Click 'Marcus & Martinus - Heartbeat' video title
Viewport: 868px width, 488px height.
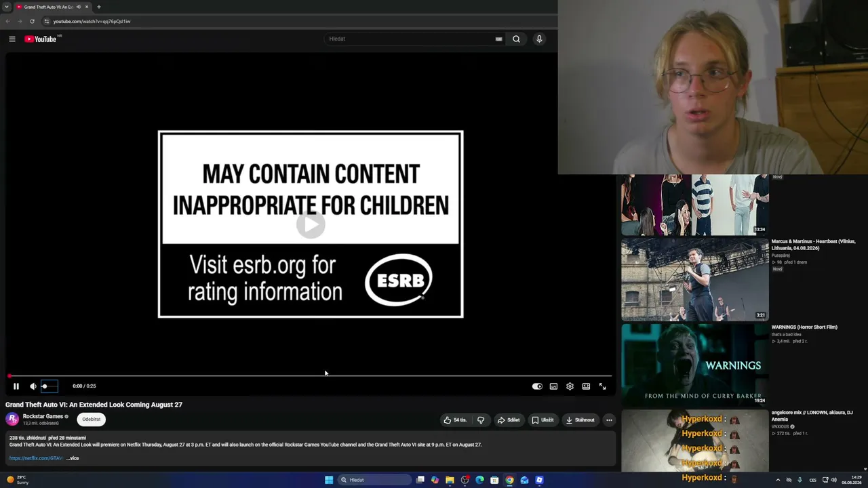click(x=813, y=245)
